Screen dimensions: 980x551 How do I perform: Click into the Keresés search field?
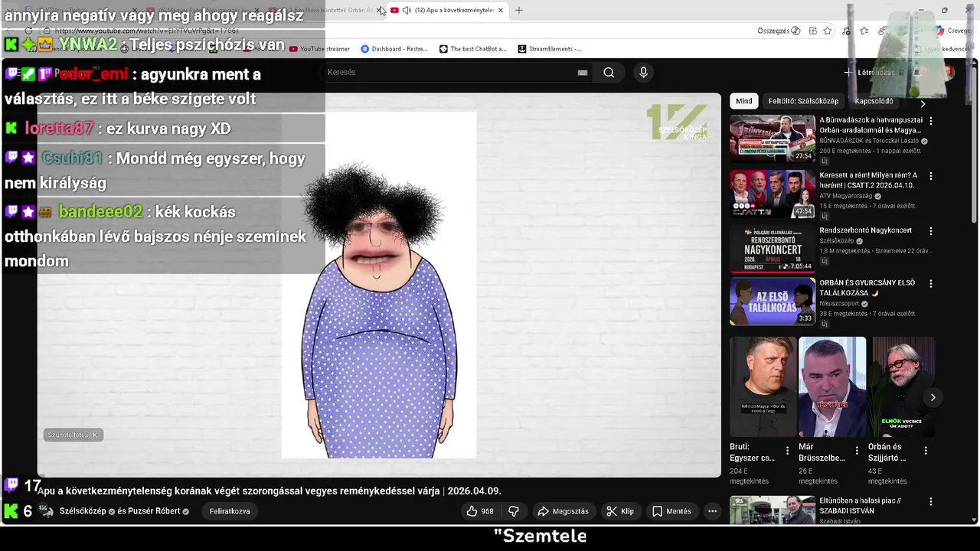(448, 72)
